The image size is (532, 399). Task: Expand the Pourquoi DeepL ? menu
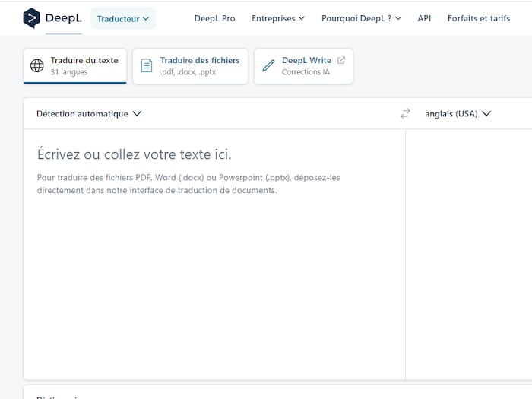[x=361, y=18]
